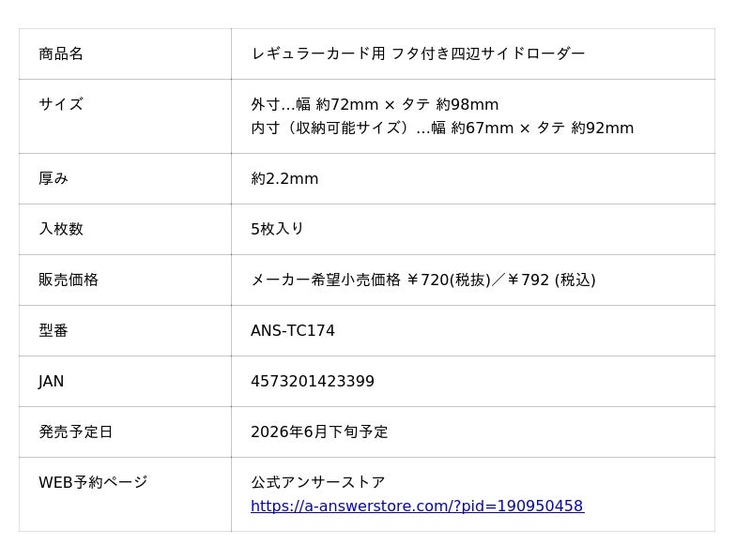The width and height of the screenshot is (751, 560).
Task: Click the JAN code 4573201423399
Action: (x=313, y=381)
